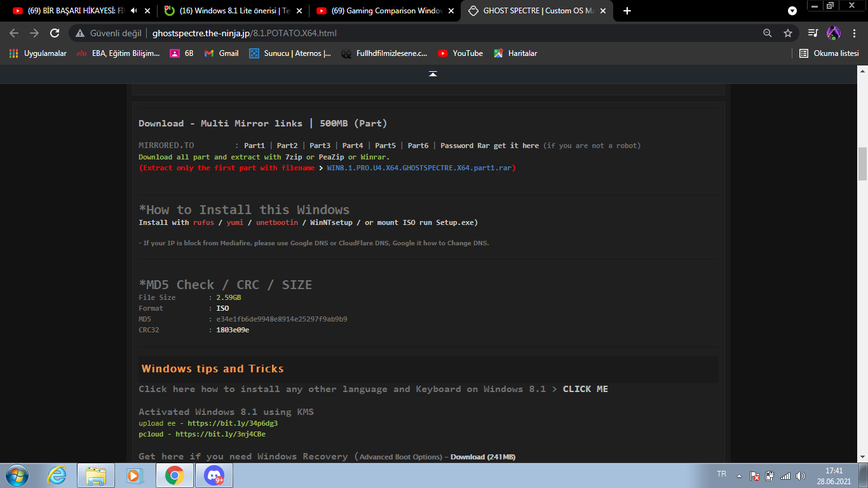
Task: Bookmark this page with the star icon
Action: point(788,33)
